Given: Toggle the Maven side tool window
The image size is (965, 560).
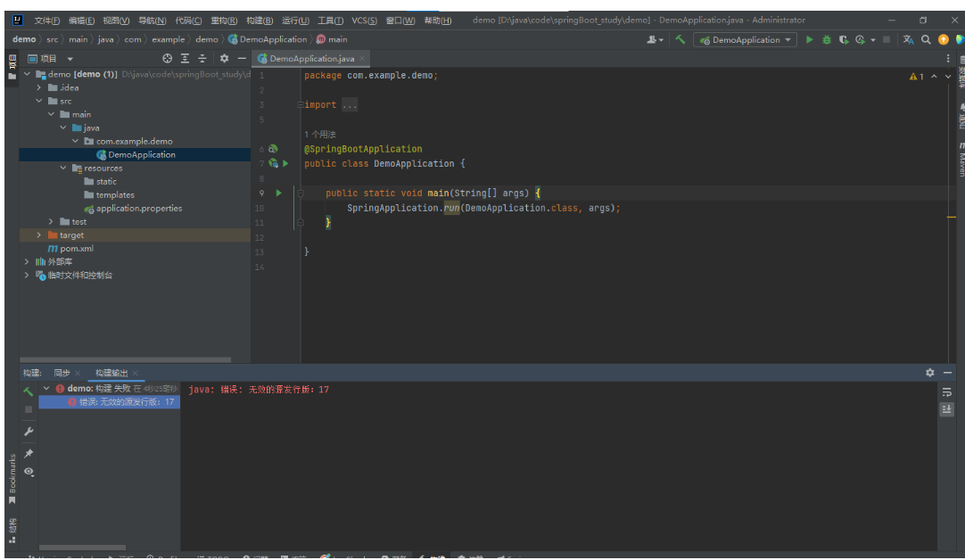Looking at the screenshot, I should pos(961,159).
